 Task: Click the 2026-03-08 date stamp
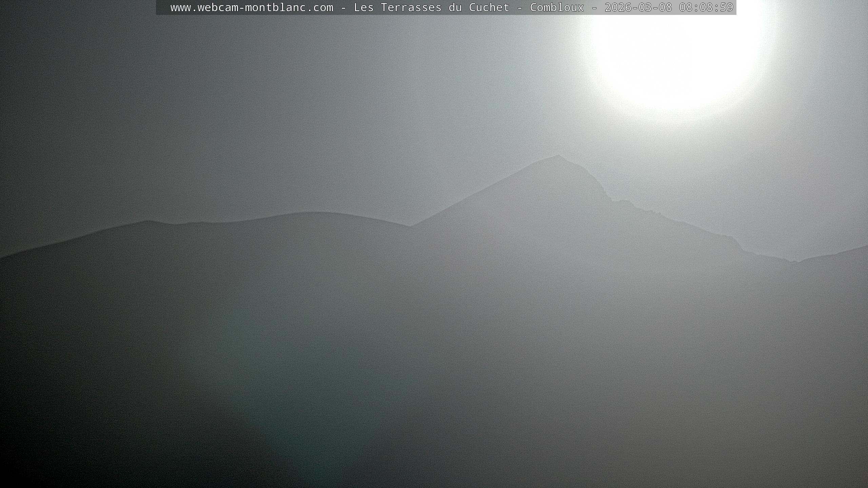[x=638, y=7]
